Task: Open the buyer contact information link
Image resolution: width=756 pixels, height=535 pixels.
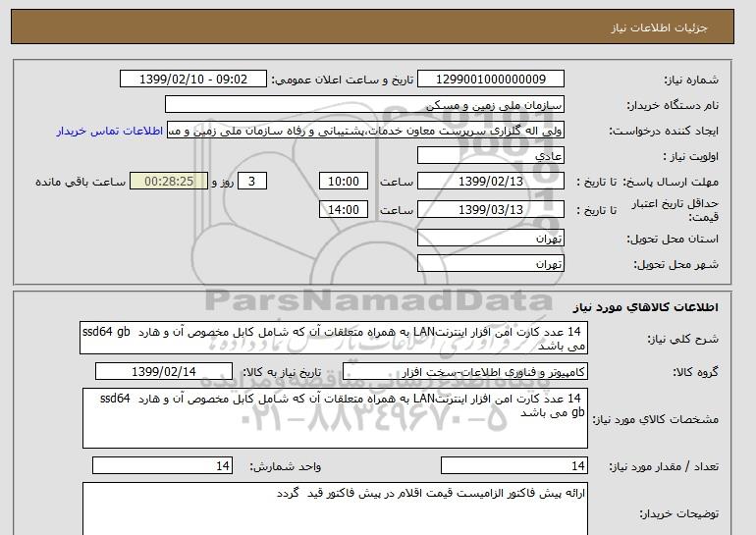Action: (109, 132)
